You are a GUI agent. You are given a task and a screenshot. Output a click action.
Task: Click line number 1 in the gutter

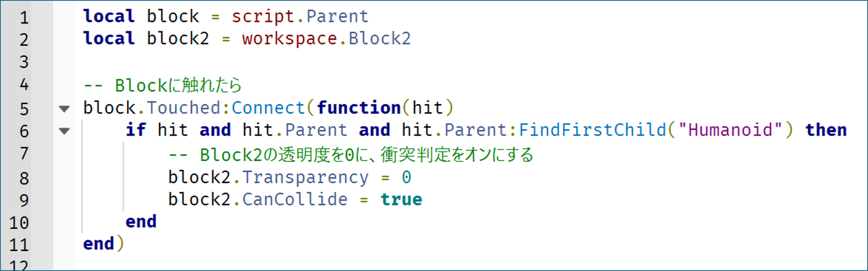[24, 18]
